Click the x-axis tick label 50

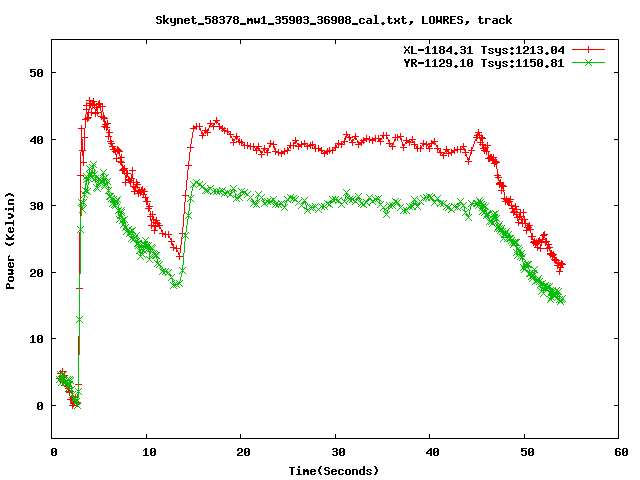click(527, 452)
